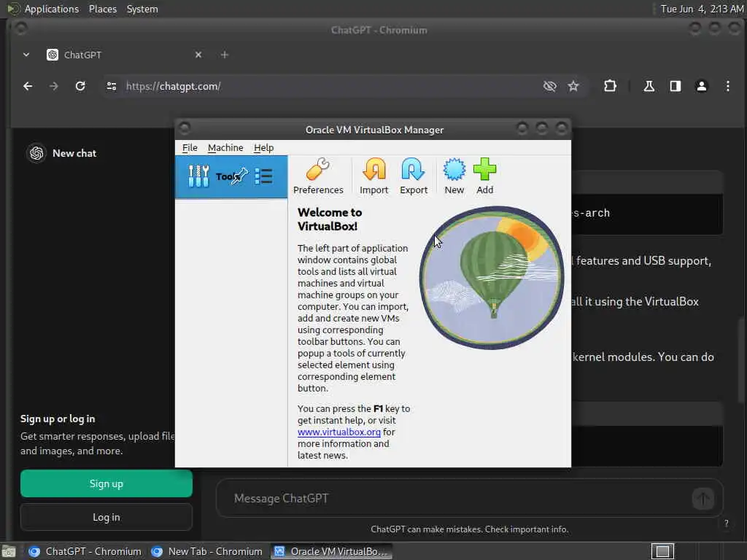This screenshot has width=747, height=560.
Task: Click the workspace switcher in bottom panel
Action: tap(662, 551)
